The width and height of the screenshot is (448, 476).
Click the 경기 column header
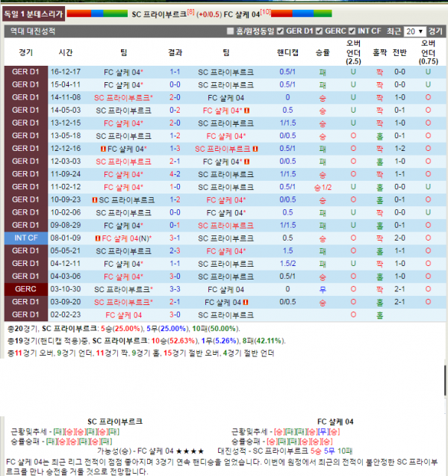(26, 52)
